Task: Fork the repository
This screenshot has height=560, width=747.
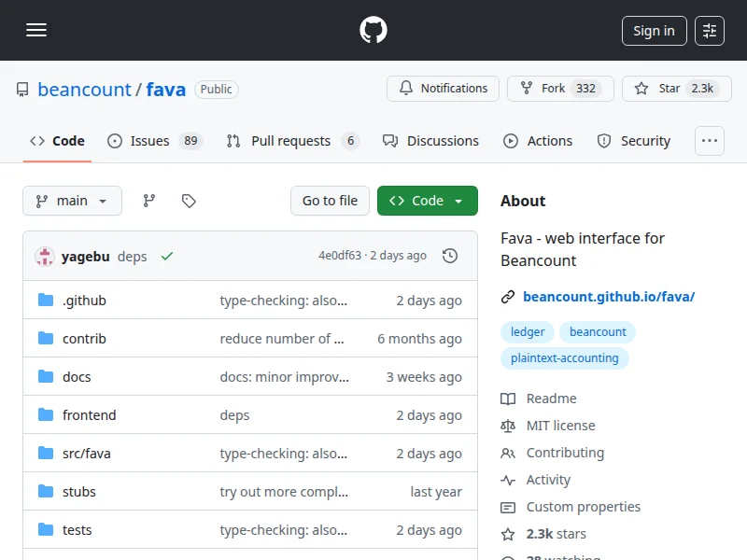Action: [553, 89]
